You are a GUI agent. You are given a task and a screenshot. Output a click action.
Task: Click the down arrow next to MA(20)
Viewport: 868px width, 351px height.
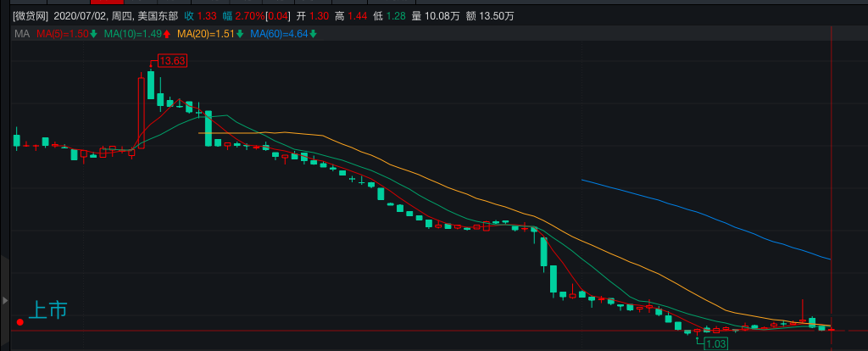coord(240,34)
